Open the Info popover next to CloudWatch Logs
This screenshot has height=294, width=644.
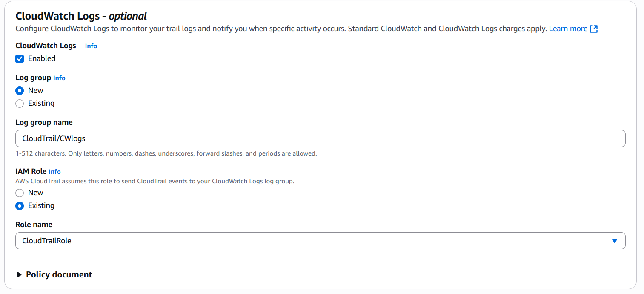[91, 46]
